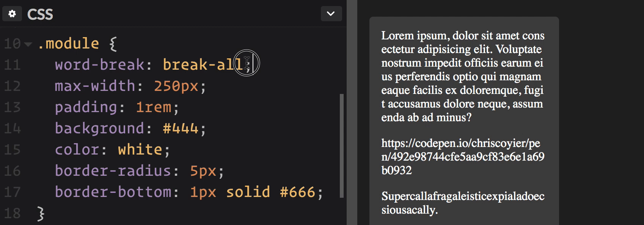This screenshot has width=644, height=225.
Task: Expand the CSS panel dropdown chevron
Action: 331,14
